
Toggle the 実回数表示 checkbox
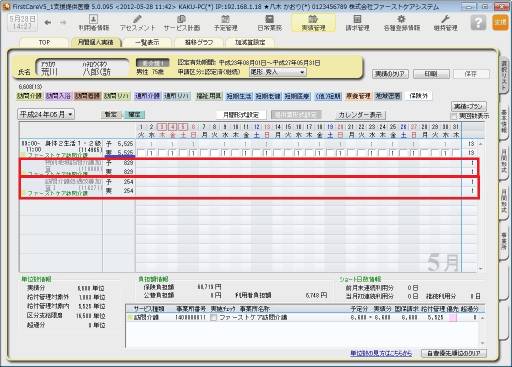click(454, 116)
